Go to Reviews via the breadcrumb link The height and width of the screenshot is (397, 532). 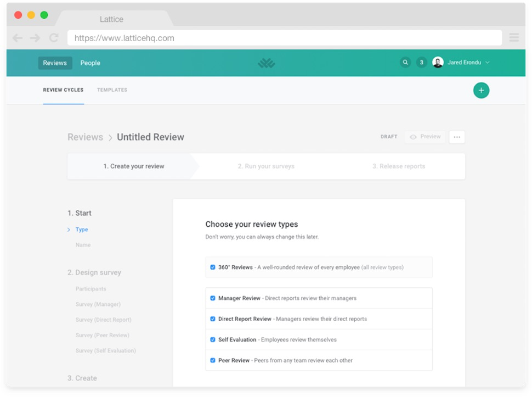click(x=85, y=137)
